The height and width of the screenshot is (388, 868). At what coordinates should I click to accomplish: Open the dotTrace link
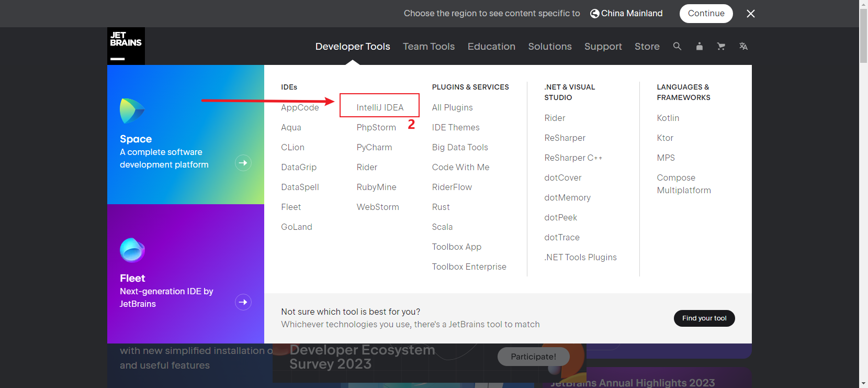562,237
